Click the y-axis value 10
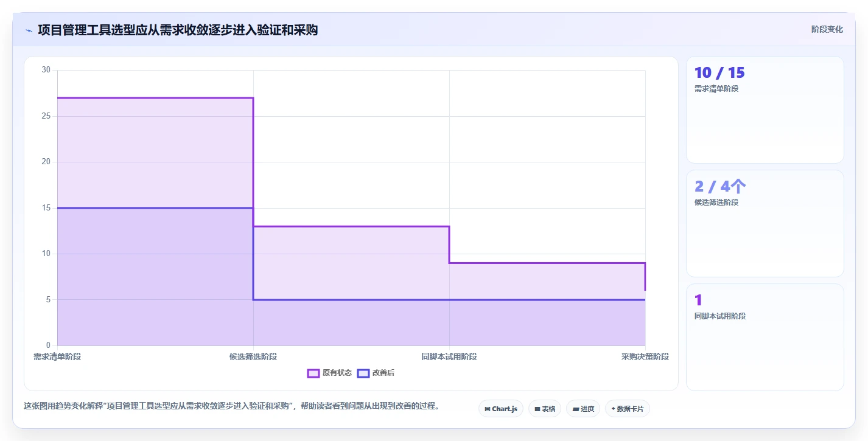 tap(46, 254)
